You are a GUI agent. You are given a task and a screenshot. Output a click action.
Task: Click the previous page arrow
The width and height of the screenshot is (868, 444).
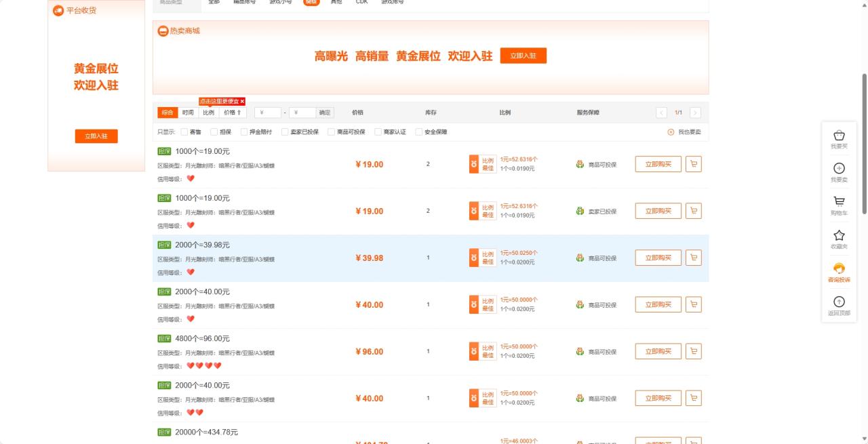coord(663,112)
